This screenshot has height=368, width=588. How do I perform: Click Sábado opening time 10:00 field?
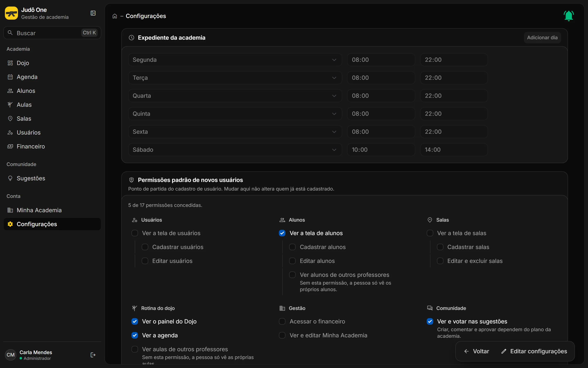pyautogui.click(x=381, y=150)
